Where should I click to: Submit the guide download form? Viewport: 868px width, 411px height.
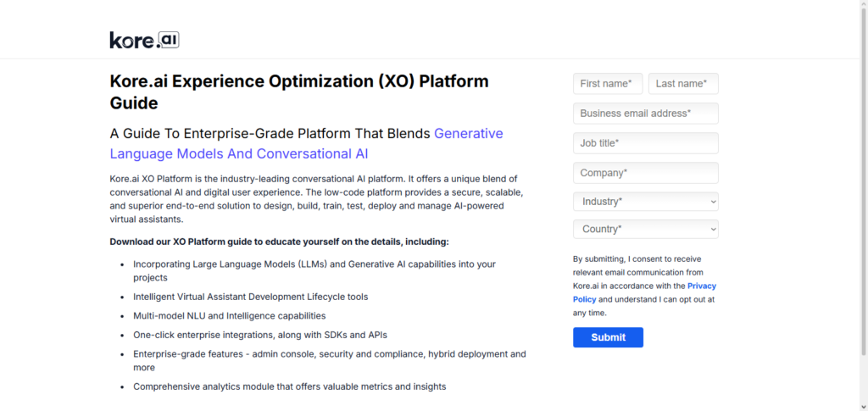(x=608, y=337)
